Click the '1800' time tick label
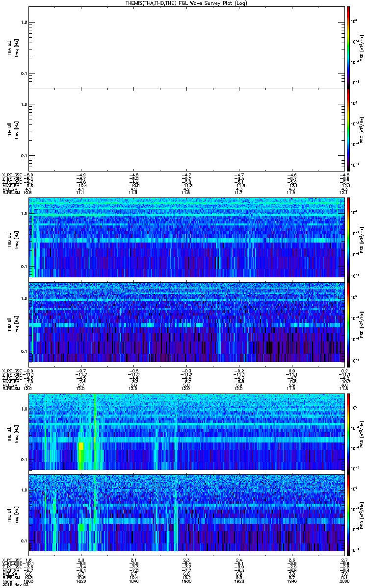The image size is (368, 588). coord(28,581)
